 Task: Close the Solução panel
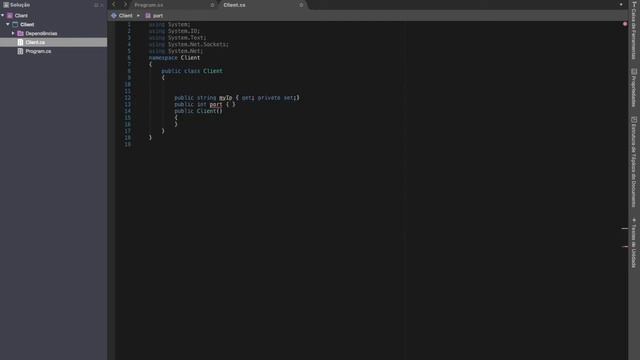[102, 5]
